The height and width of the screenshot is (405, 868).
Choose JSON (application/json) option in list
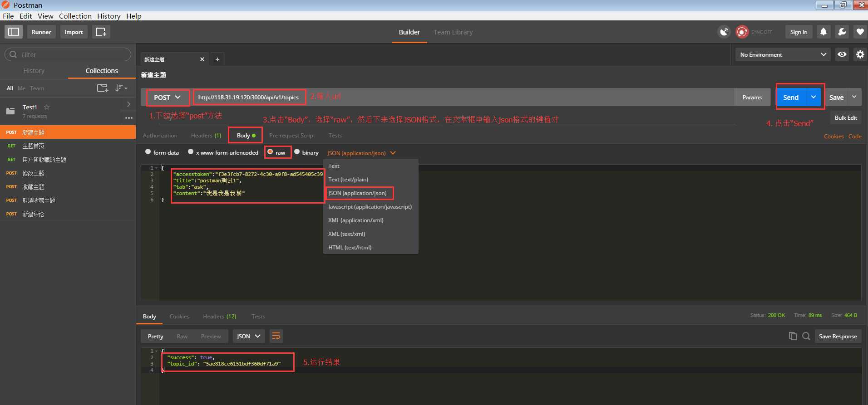(370, 193)
